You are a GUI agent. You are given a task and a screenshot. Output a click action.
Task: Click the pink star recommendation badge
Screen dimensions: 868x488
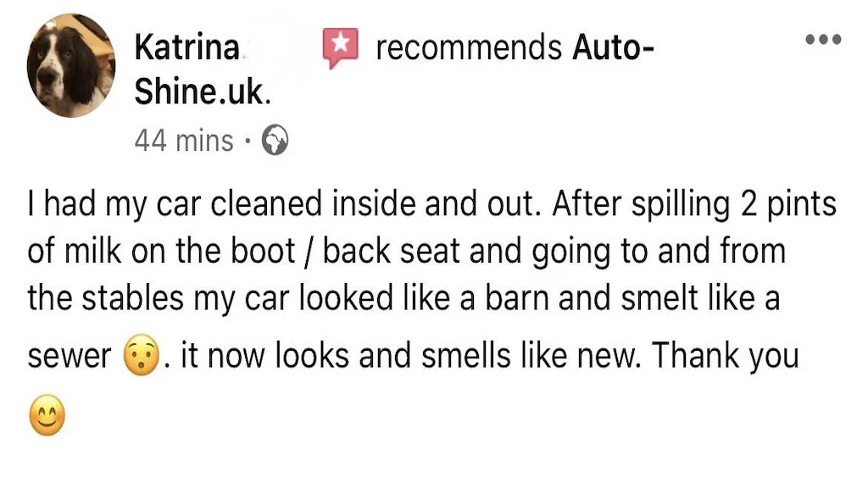[341, 47]
